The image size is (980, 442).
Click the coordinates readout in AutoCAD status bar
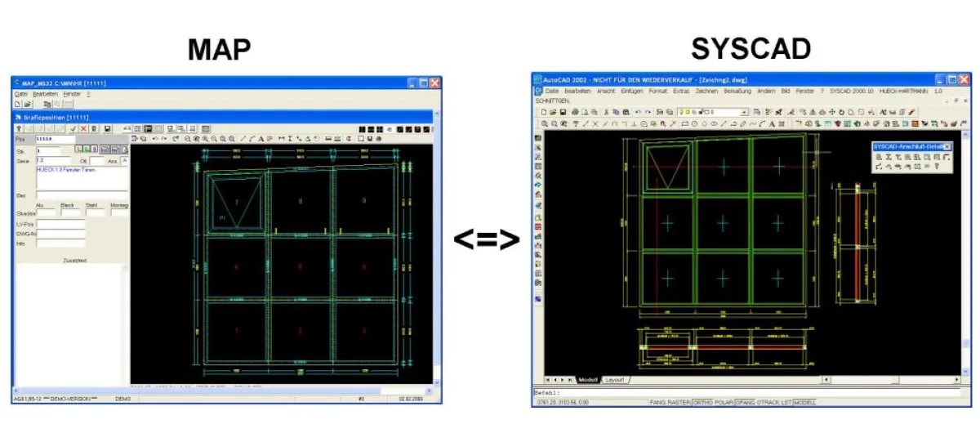[563, 402]
